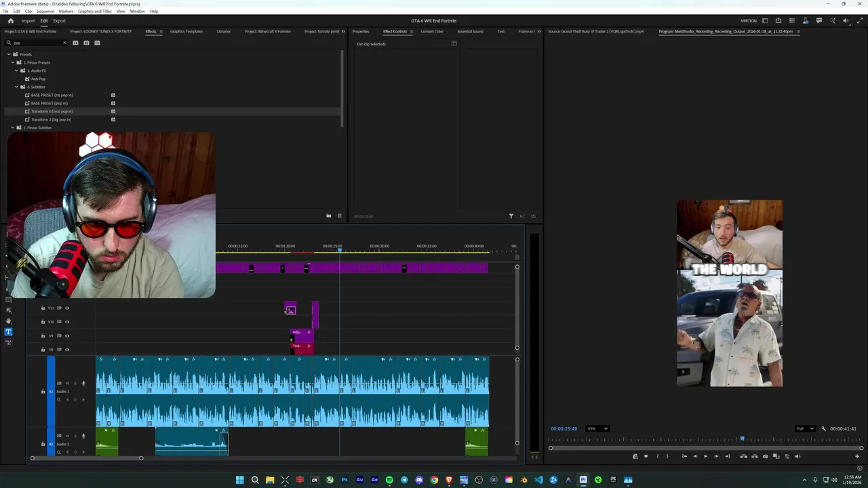Select the Anti-Pop preset
The image size is (868, 488).
(38, 79)
